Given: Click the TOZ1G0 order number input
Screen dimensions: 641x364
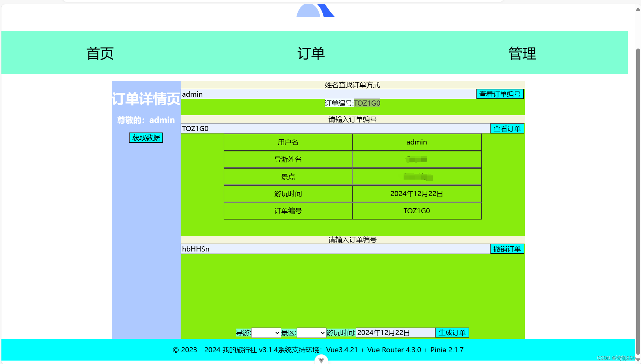Looking at the screenshot, I should (x=310, y=128).
